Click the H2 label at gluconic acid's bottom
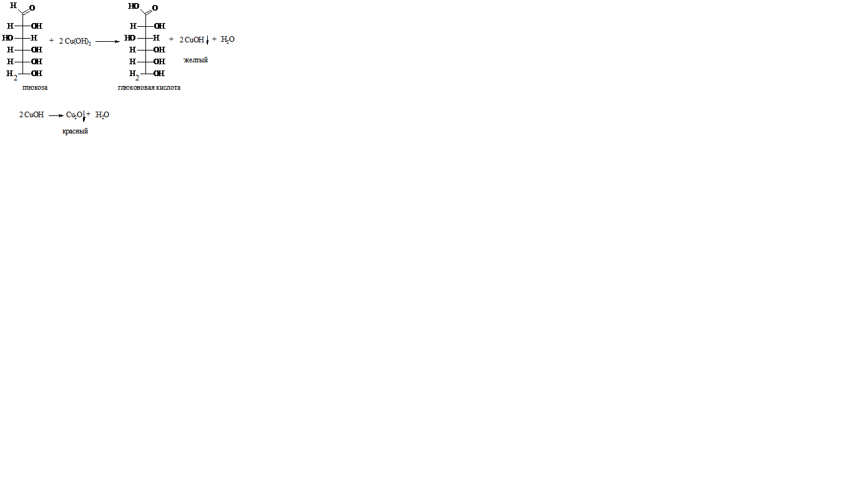 134,74
